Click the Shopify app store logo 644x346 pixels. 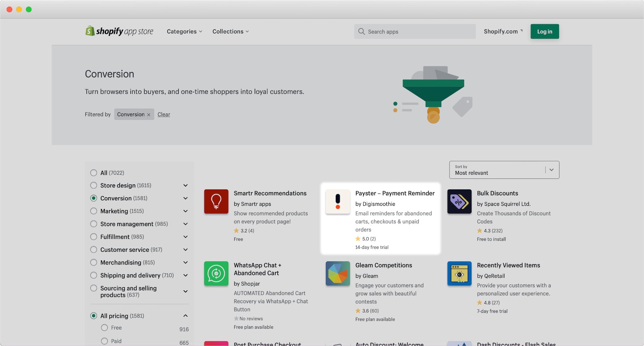pyautogui.click(x=119, y=31)
